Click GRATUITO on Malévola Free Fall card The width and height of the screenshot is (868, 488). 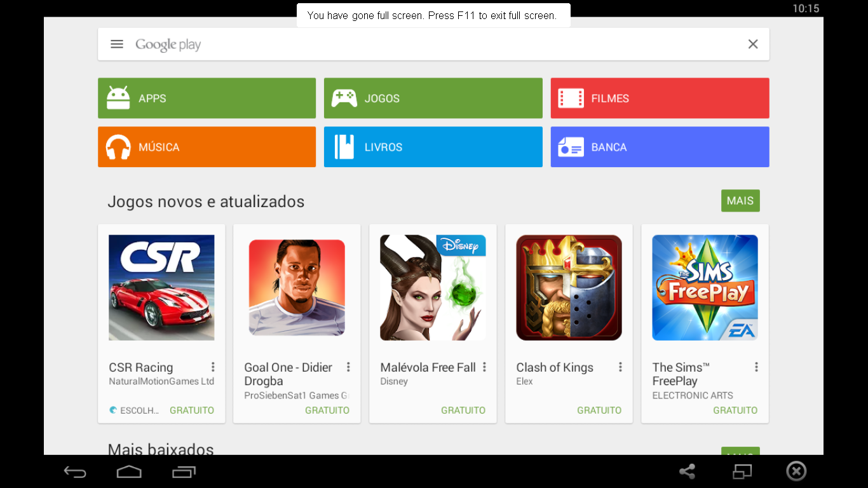tap(463, 410)
